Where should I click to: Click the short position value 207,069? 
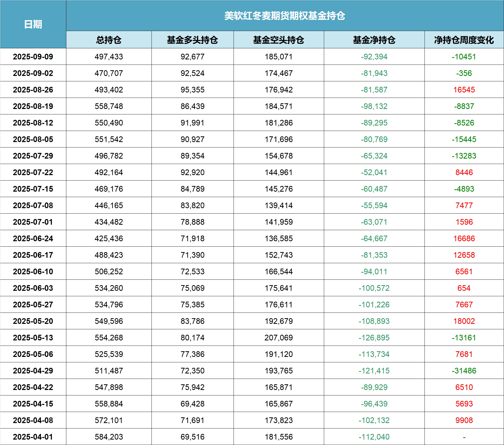[x=278, y=338]
